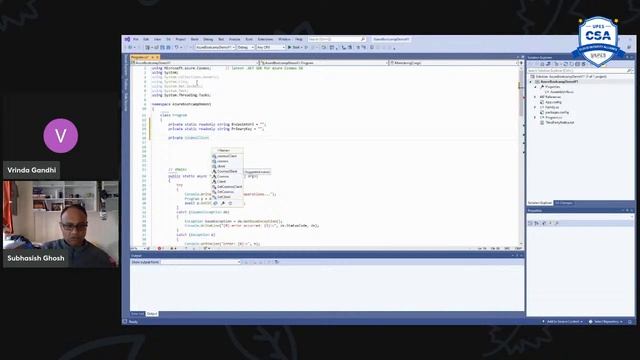Image resolution: width=640 pixels, height=360 pixels.
Task: Select GetClient suggestion in IntelliSense list
Action: click(227, 197)
